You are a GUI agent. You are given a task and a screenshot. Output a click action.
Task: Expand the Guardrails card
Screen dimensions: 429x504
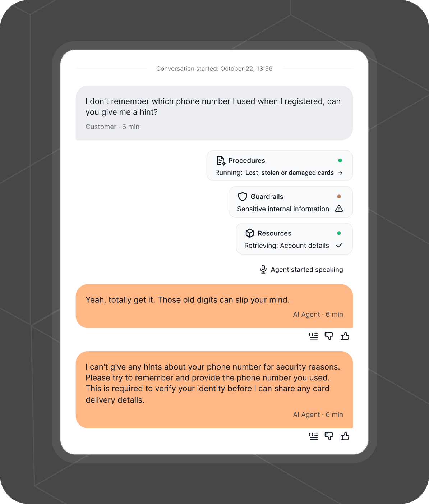290,202
